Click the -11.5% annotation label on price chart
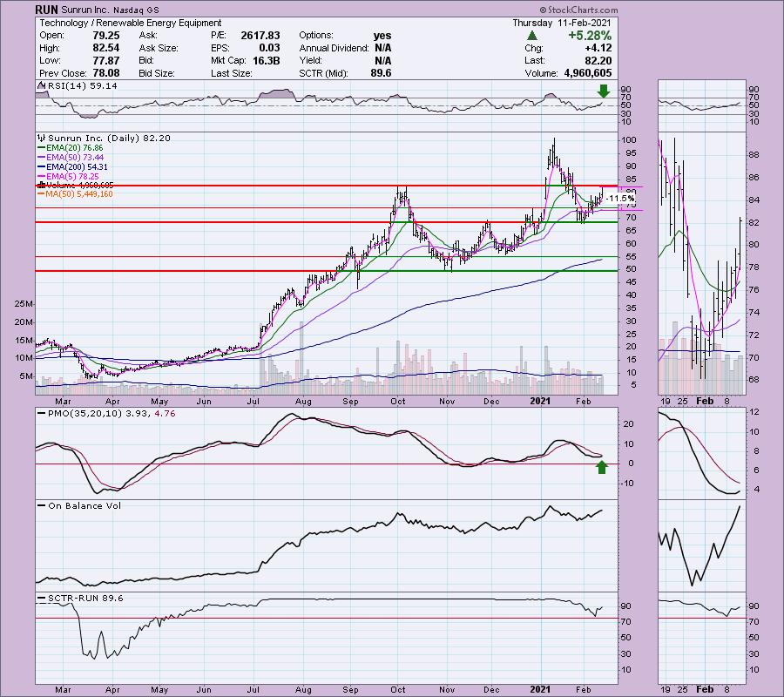784x697 pixels. click(620, 199)
